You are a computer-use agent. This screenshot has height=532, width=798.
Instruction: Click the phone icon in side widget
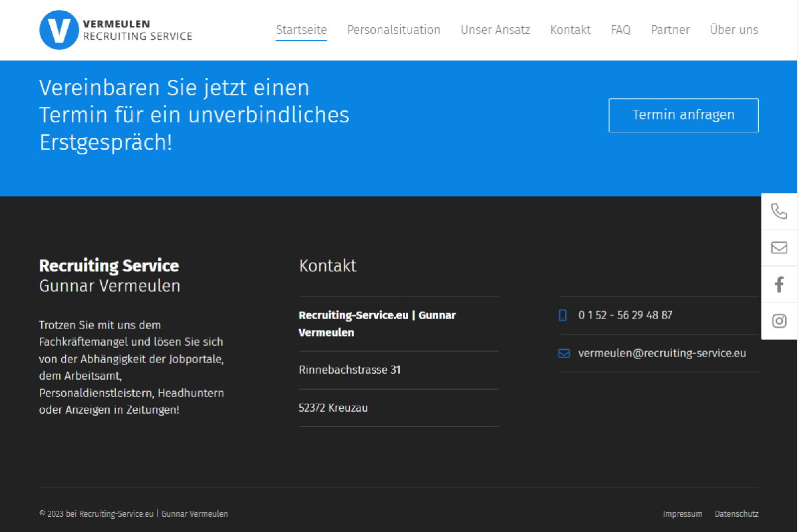pos(779,211)
